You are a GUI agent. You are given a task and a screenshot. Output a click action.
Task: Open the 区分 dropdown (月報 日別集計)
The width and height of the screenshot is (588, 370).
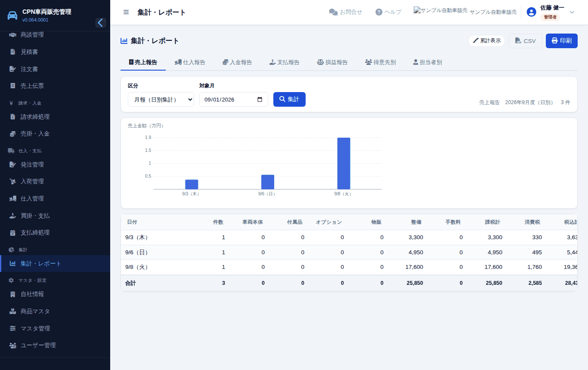click(161, 99)
